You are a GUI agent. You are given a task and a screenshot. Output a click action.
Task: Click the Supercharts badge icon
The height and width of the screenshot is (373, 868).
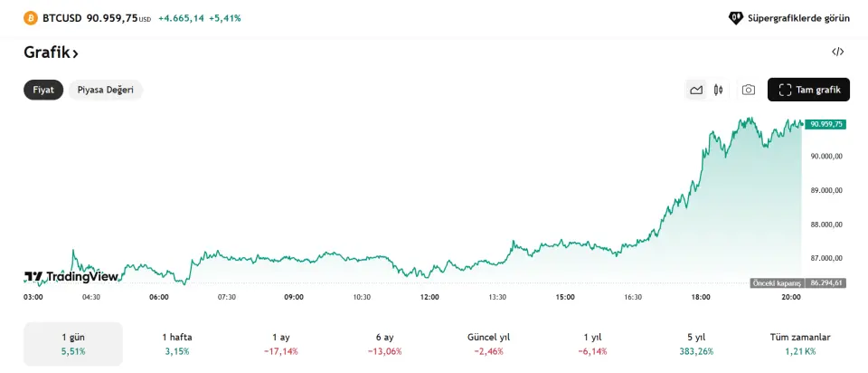[x=736, y=18]
